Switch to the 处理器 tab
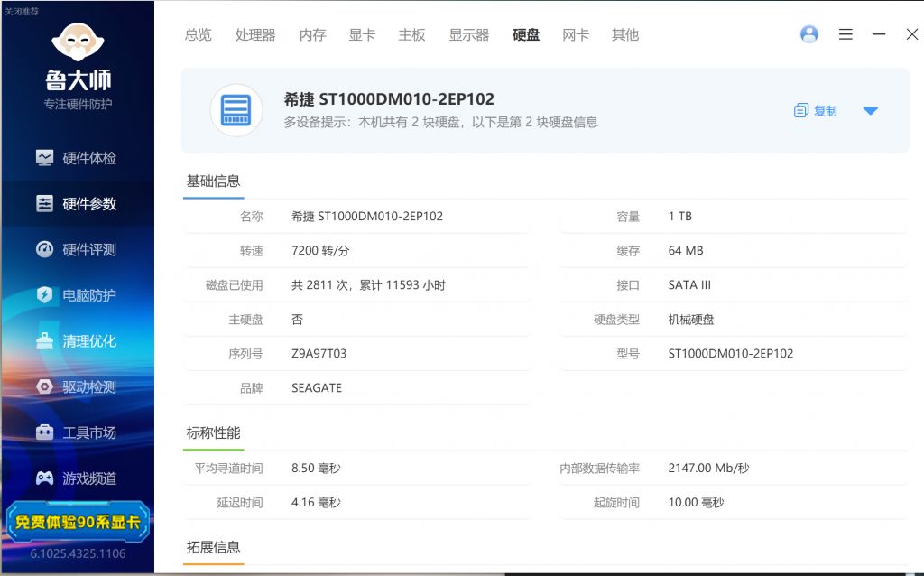This screenshot has width=924, height=576. 256,35
